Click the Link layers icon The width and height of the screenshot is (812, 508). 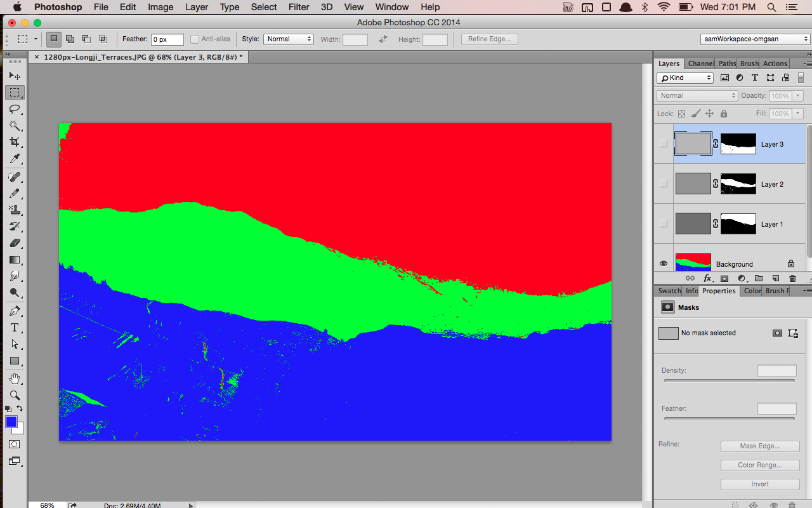(690, 279)
